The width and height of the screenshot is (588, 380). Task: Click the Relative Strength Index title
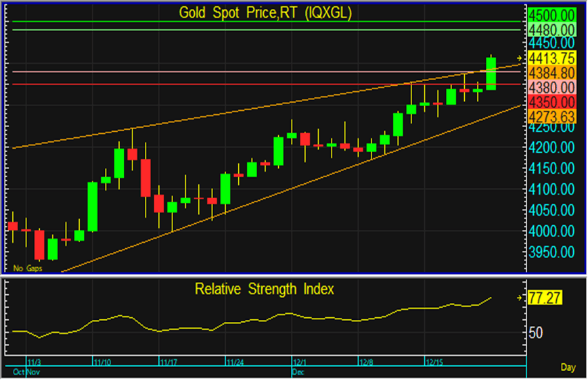click(x=265, y=289)
